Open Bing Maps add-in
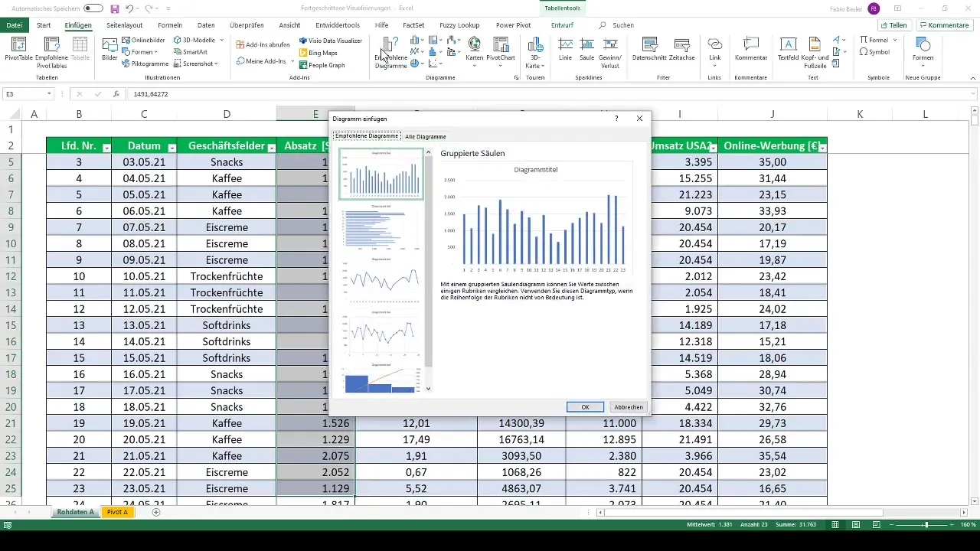 pos(318,53)
